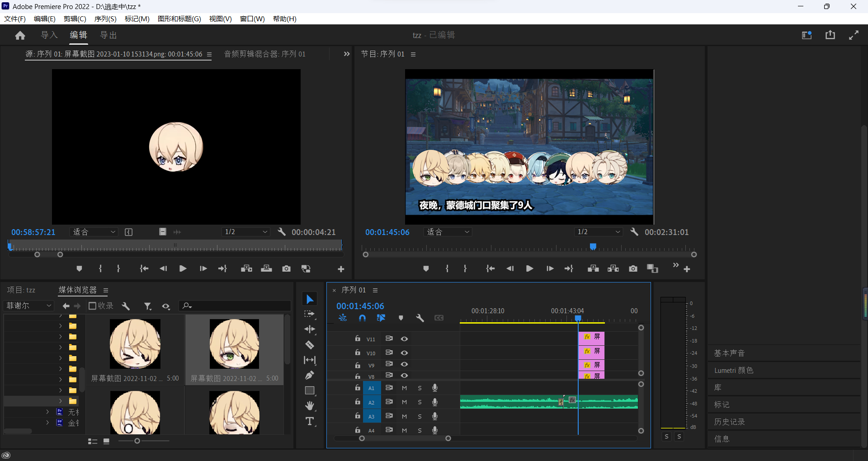Toggle Linked Selection in timeline

pos(381,318)
